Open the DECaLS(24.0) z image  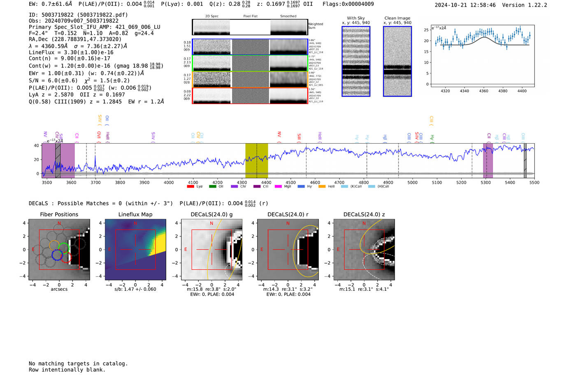[364, 250]
